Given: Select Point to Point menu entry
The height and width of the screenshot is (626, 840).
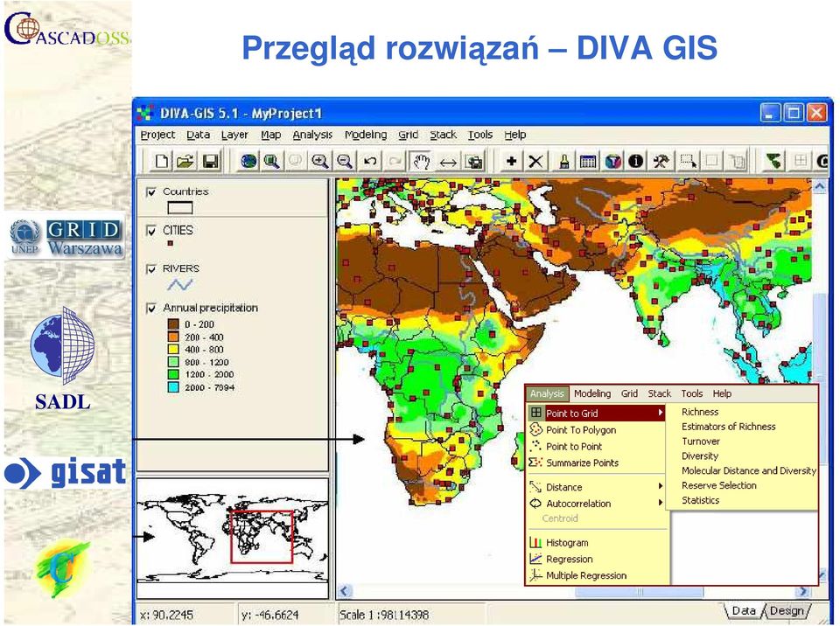Looking at the screenshot, I should (x=574, y=446).
